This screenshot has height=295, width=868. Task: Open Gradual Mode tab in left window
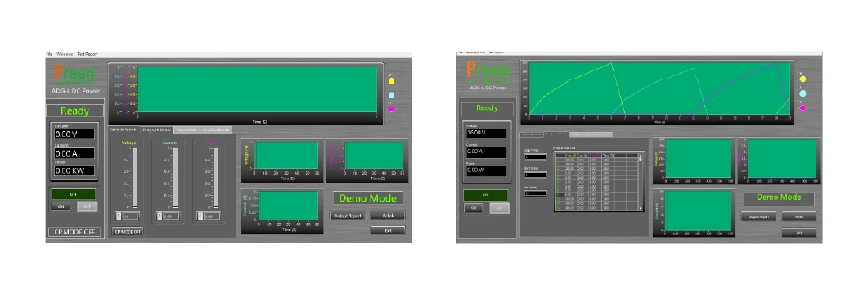[217, 129]
